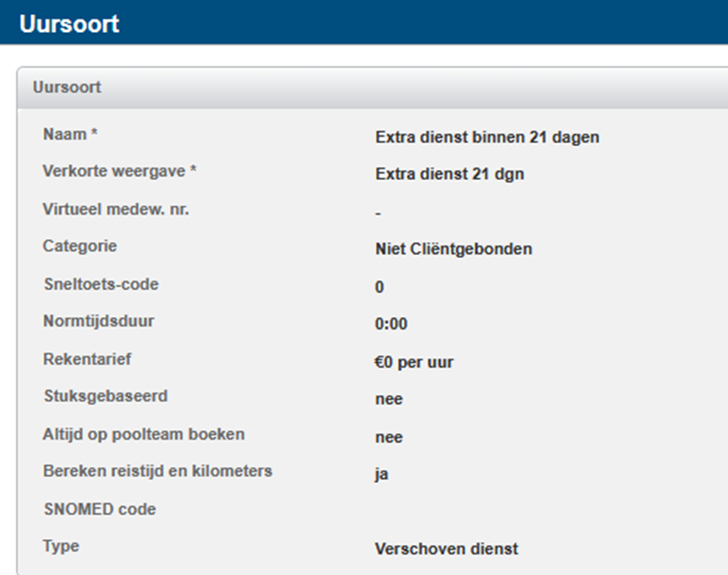
Task: Click Bereken reistijd en kilometers label
Action: [x=157, y=471]
